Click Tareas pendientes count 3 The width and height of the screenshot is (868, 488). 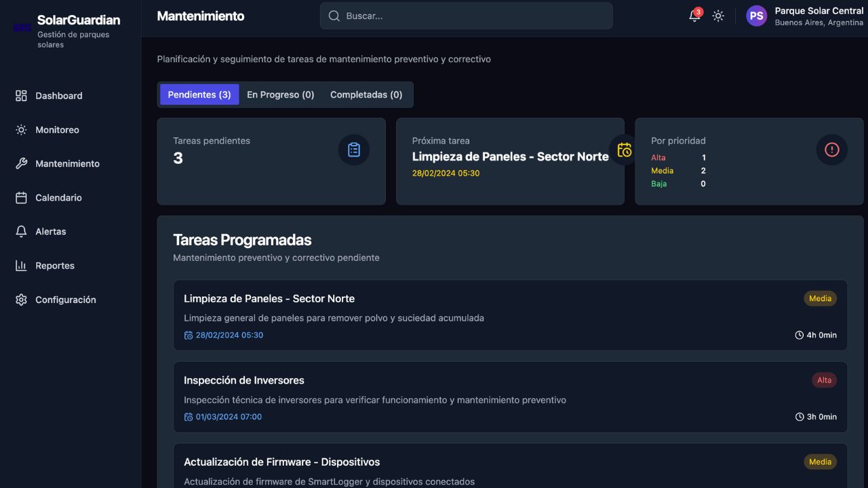click(x=178, y=158)
